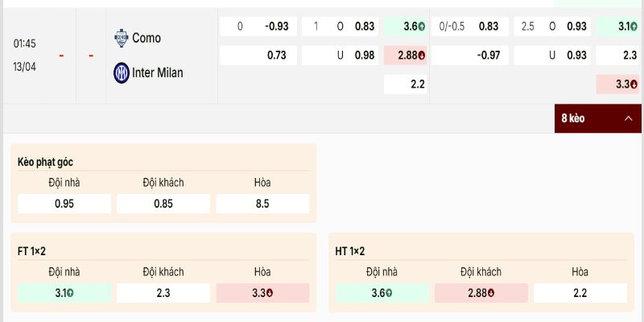Viewport: 644px width, 322px height.
Task: Select 0.85 away odds under Kèo phạt góc
Action: click(x=163, y=204)
